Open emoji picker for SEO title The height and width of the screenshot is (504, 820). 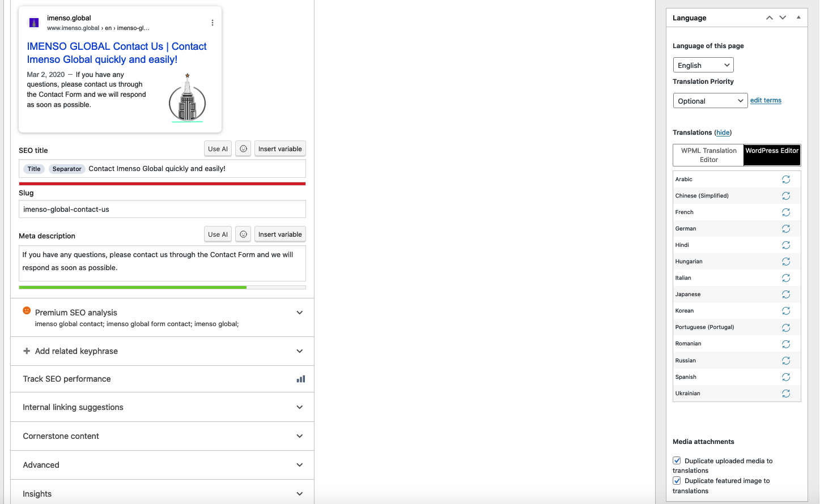pyautogui.click(x=243, y=149)
